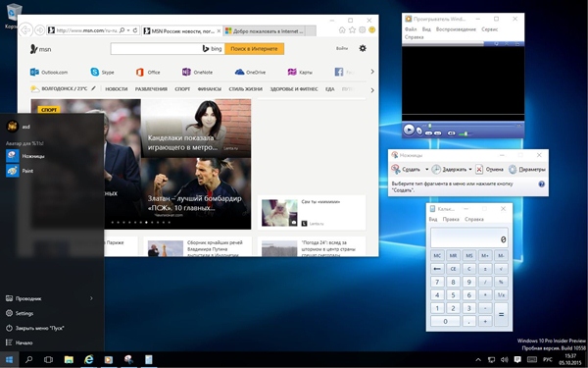Open OneDrive shortcut on MSN

click(x=250, y=72)
